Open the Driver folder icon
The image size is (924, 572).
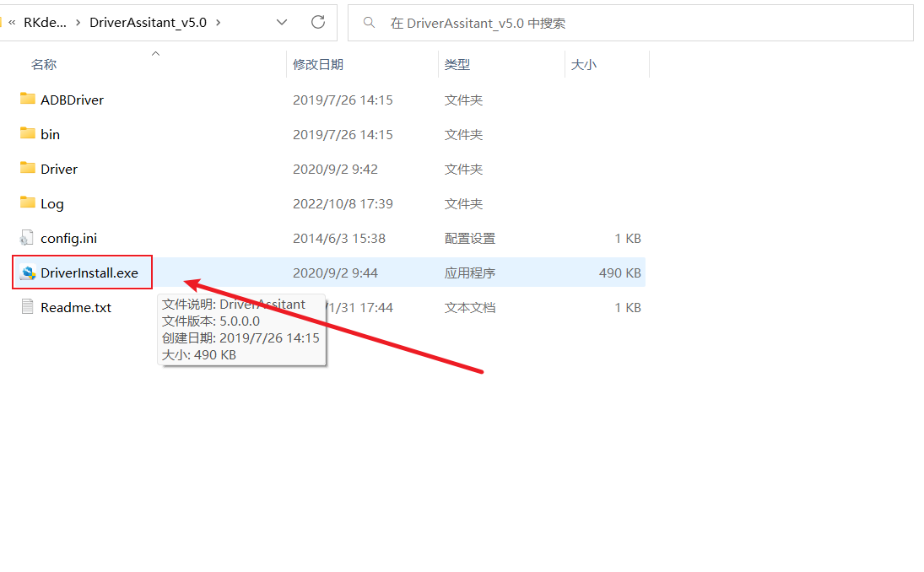click(25, 169)
